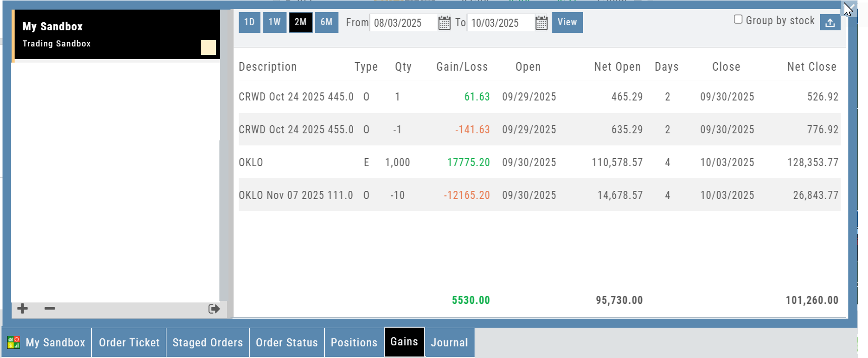Click the sign-out arrow icon

coord(214,309)
